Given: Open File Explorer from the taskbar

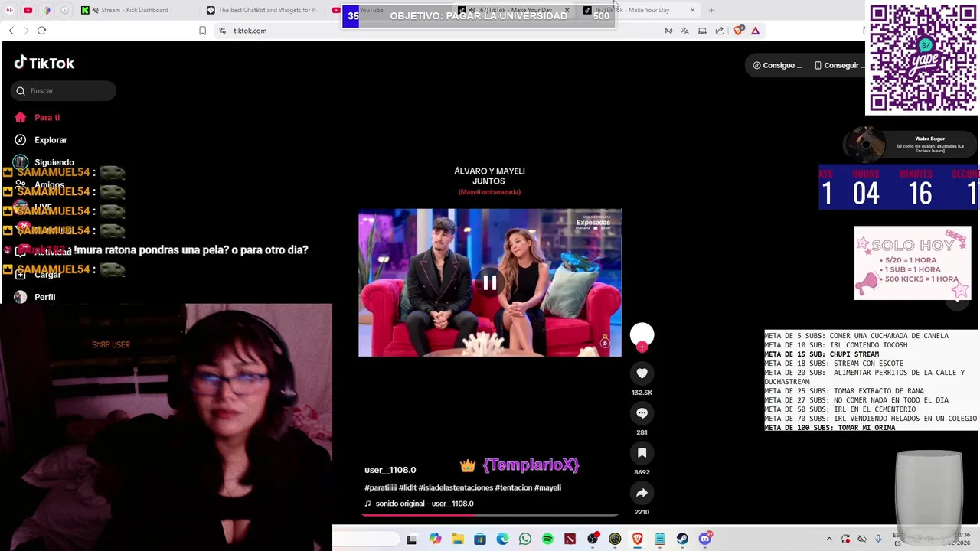Looking at the screenshot, I should (x=457, y=539).
